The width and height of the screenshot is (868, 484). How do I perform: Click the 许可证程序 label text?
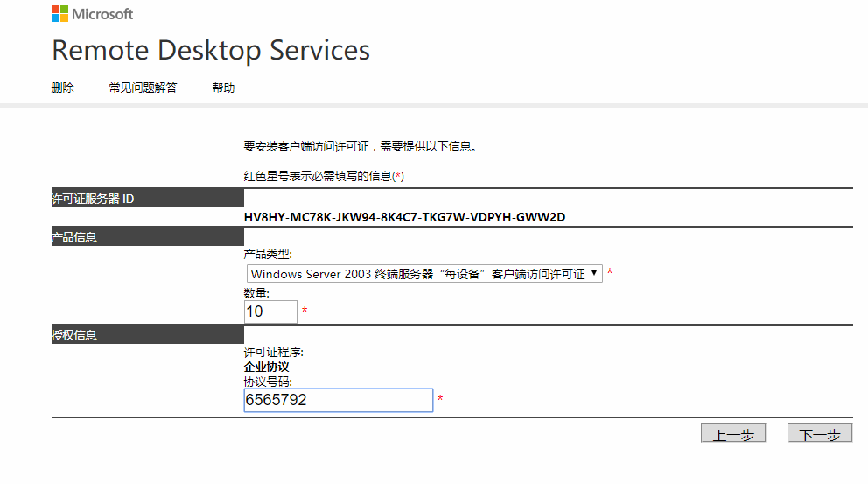coord(273,353)
